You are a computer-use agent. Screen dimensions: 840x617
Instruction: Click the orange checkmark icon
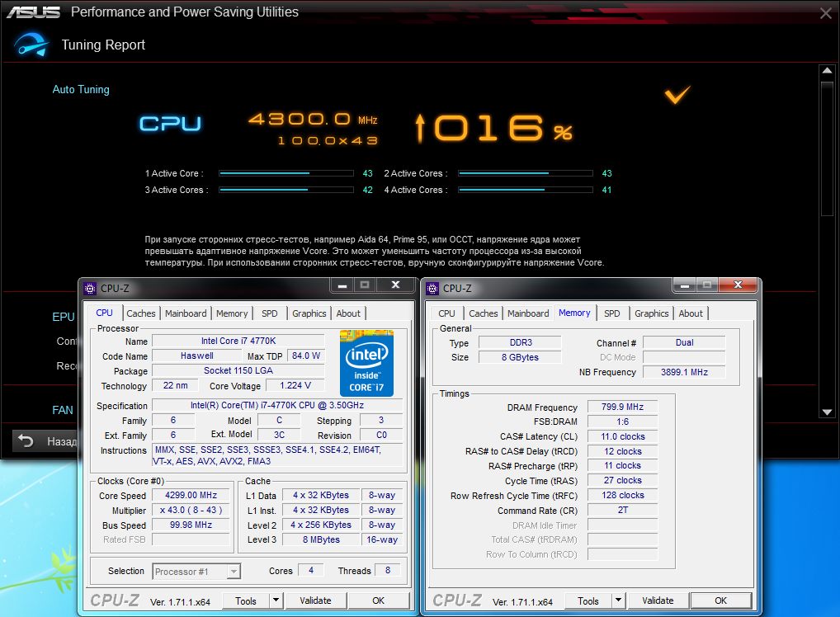click(x=677, y=96)
